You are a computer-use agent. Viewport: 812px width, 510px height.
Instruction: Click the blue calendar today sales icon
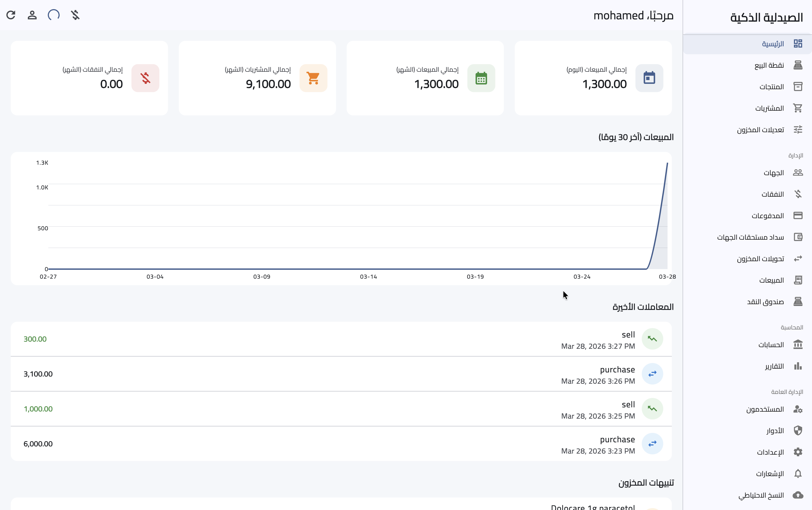[649, 78]
